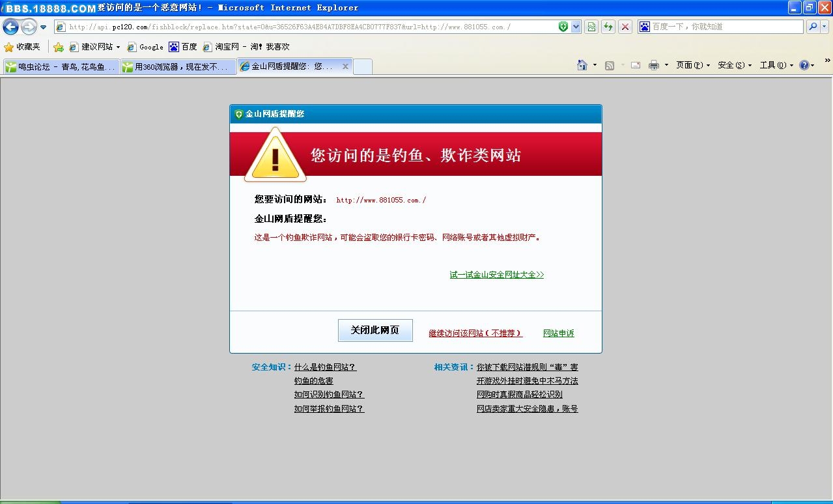
Task: Open the 百度 favorites bar link
Action: (x=183, y=47)
